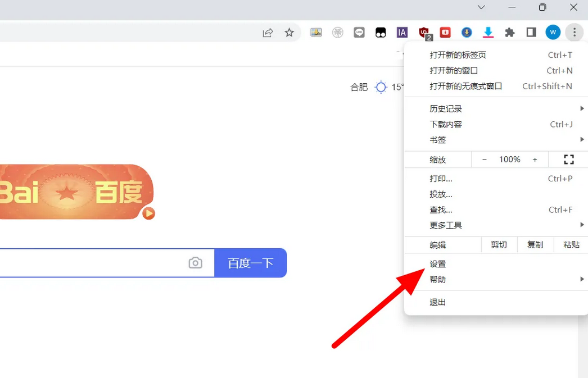
Task: Click the bookmark star icon
Action: coord(290,33)
